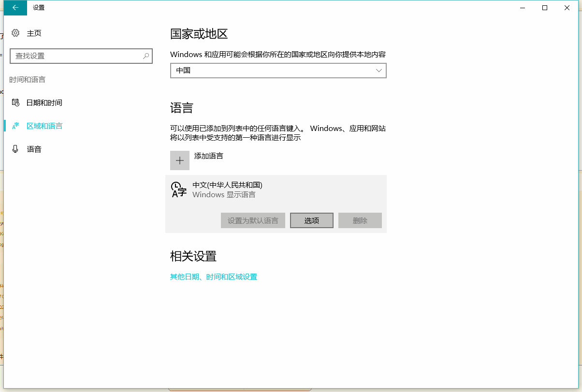
Task: Click the language icon beside 中文(中华人民共和国)
Action: click(179, 190)
